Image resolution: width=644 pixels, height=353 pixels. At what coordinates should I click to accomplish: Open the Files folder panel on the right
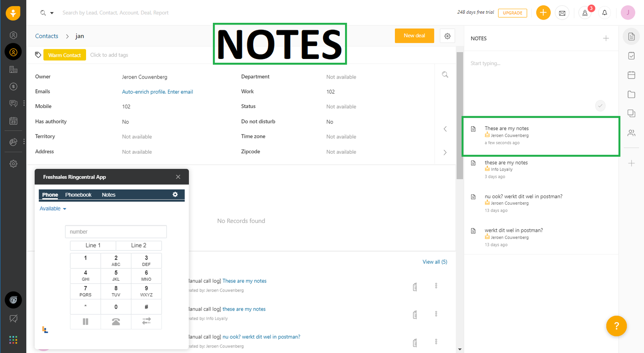point(631,94)
